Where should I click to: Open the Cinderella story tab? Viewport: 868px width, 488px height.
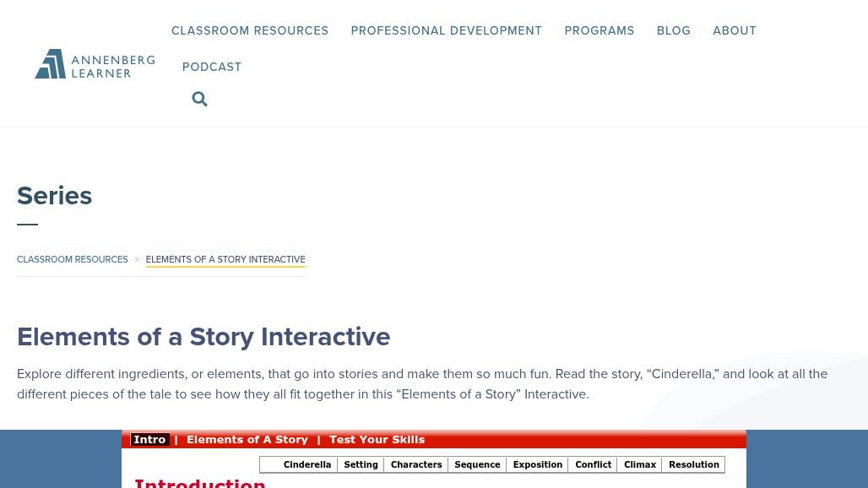click(x=307, y=464)
